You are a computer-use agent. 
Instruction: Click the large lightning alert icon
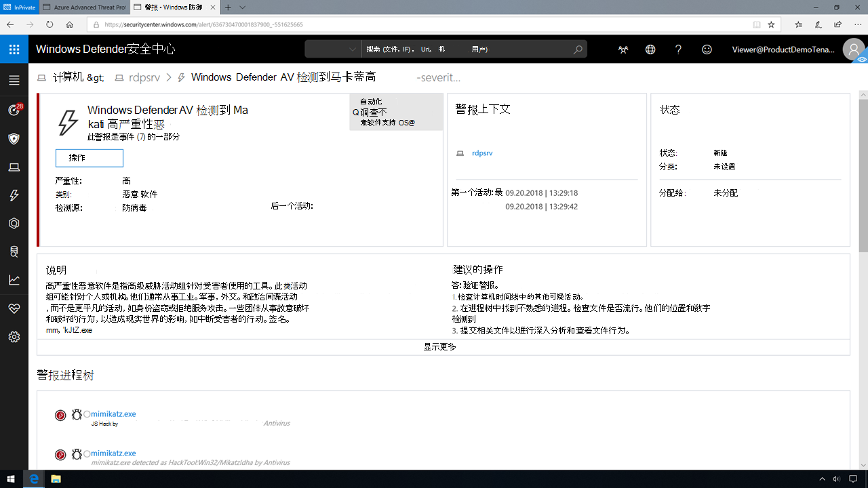68,123
